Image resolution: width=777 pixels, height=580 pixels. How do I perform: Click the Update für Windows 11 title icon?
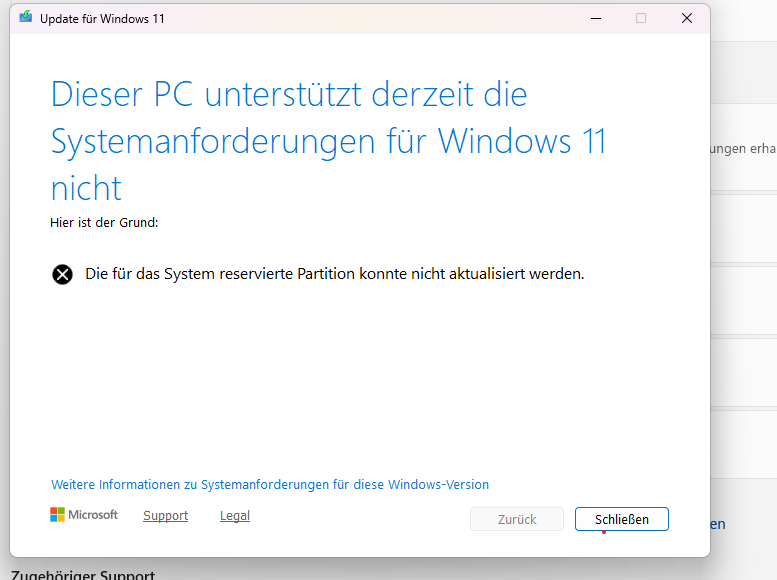coord(26,18)
